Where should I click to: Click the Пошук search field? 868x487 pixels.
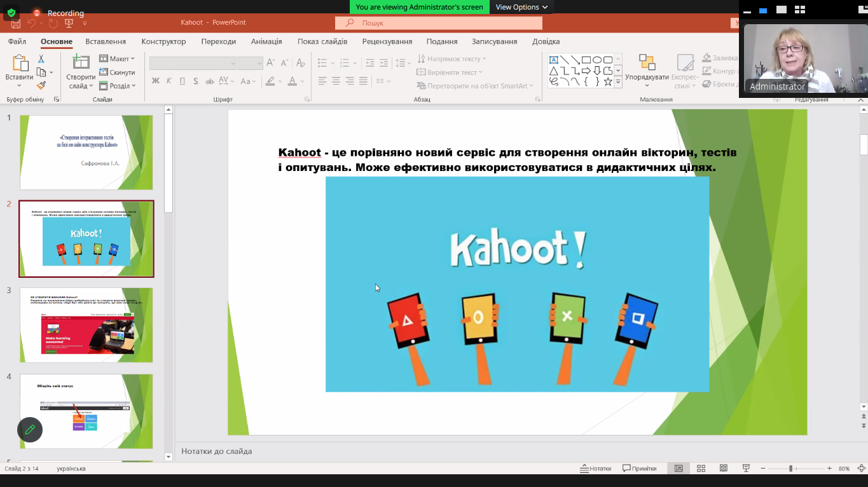click(x=439, y=23)
